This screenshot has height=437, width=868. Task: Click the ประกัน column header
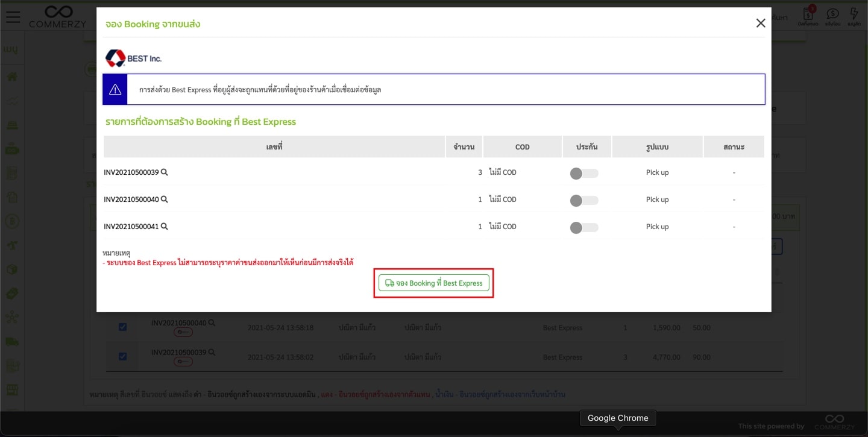pos(587,146)
